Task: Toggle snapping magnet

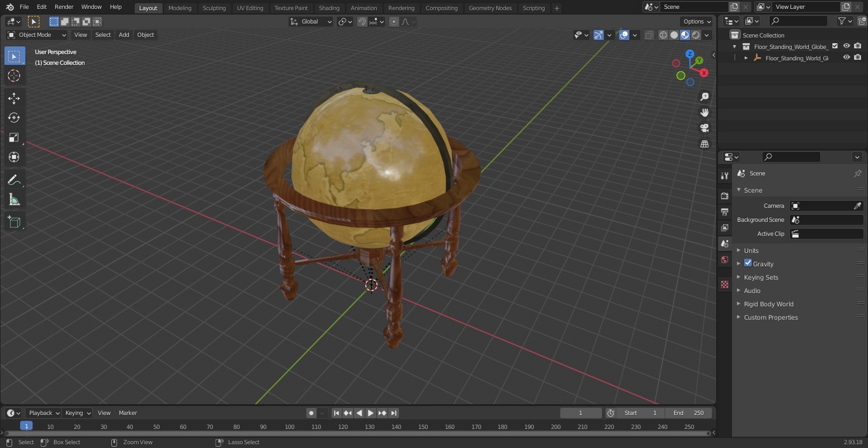Action: [362, 22]
